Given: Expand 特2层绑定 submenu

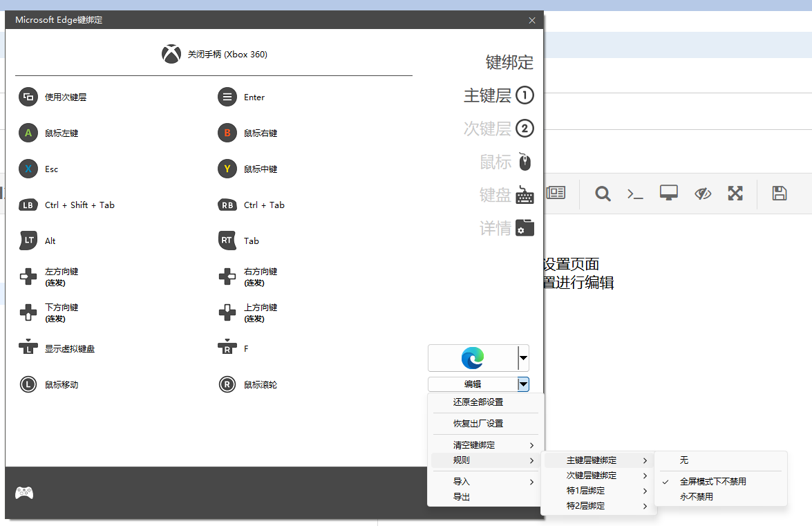Looking at the screenshot, I should click(598, 506).
